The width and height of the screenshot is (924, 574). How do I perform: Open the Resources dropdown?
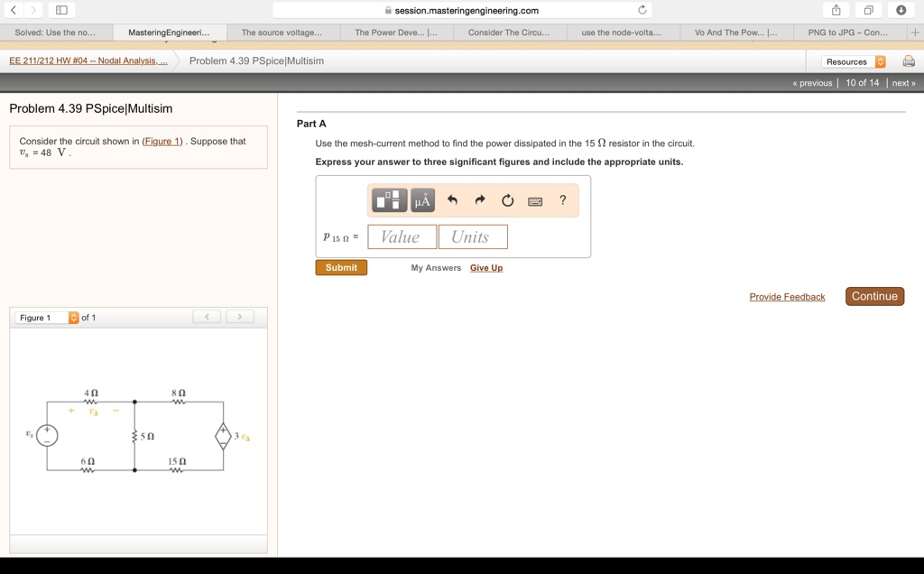click(854, 60)
